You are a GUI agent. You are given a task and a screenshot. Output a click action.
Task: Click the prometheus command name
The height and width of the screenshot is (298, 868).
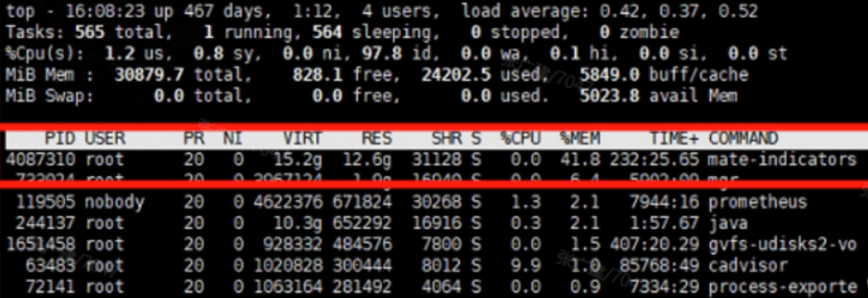(x=758, y=202)
